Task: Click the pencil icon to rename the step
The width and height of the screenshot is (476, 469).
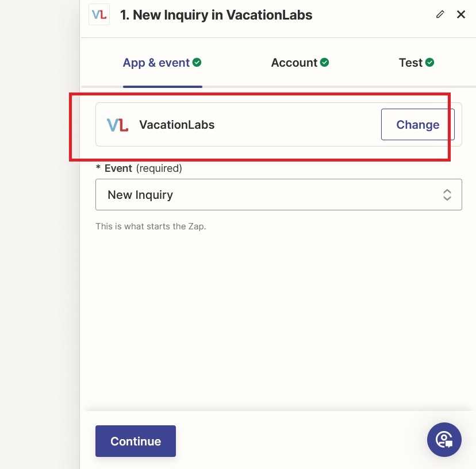Action: pos(440,14)
